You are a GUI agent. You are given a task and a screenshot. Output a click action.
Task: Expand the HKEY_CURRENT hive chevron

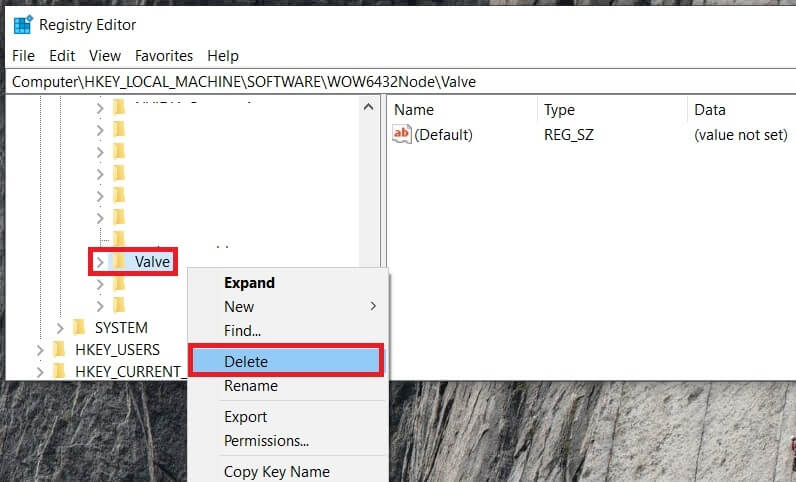40,372
